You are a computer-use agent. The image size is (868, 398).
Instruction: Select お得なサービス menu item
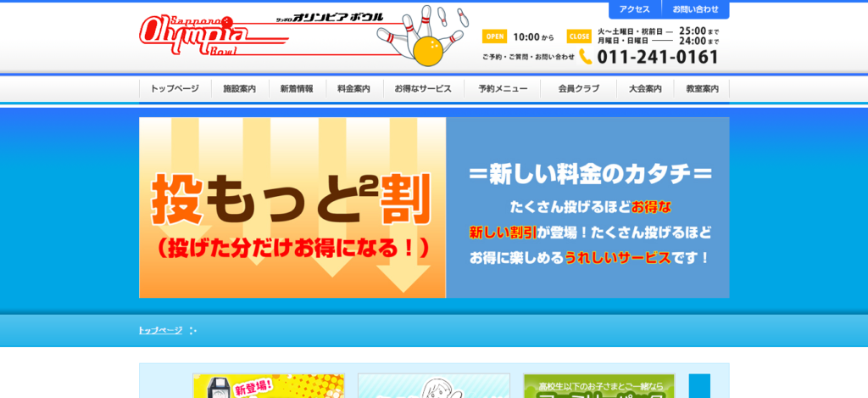click(x=423, y=88)
